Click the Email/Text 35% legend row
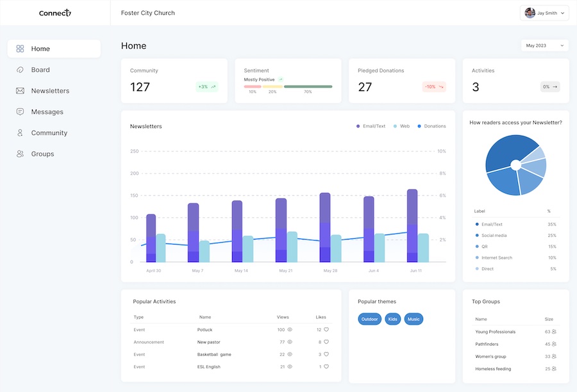 [516, 224]
